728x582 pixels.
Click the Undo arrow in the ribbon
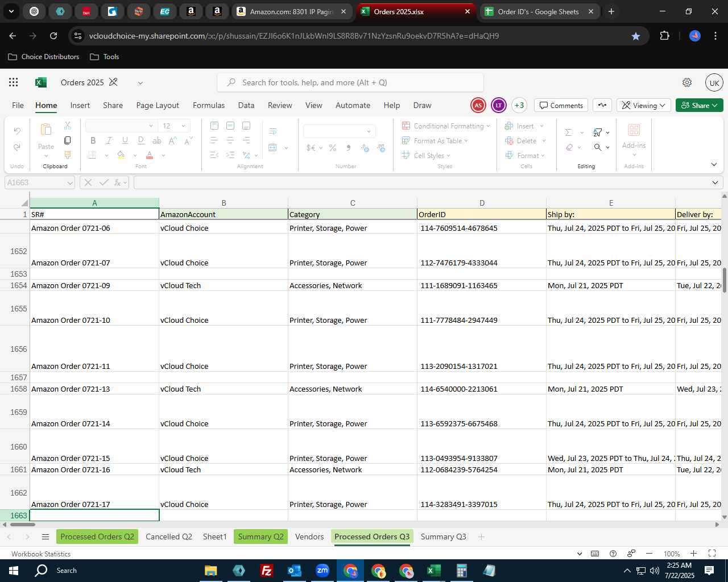[x=17, y=131]
